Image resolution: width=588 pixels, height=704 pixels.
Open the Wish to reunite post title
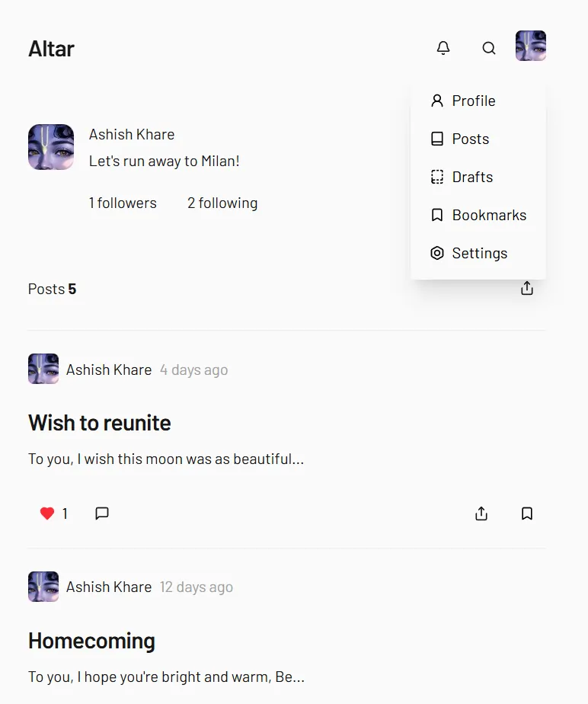pos(100,423)
